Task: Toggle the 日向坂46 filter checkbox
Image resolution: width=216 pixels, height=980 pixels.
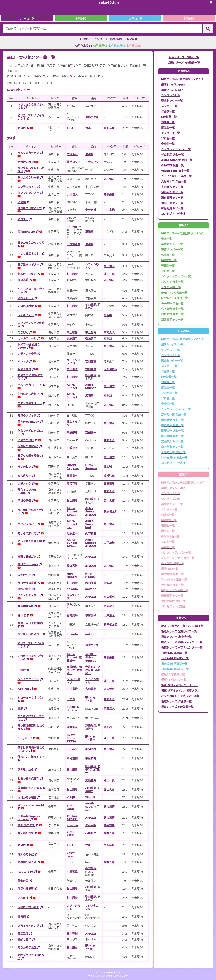Action: pyautogui.click(x=111, y=46)
